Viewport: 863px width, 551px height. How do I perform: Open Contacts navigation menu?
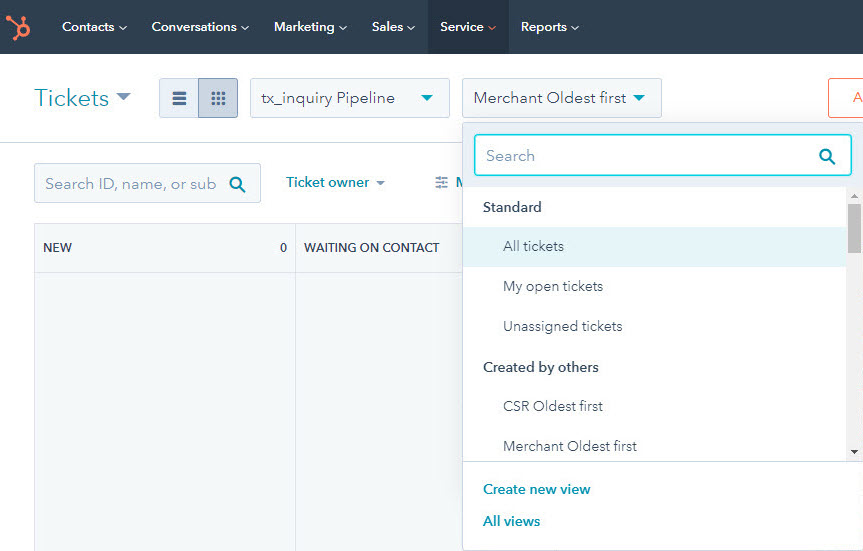[94, 27]
